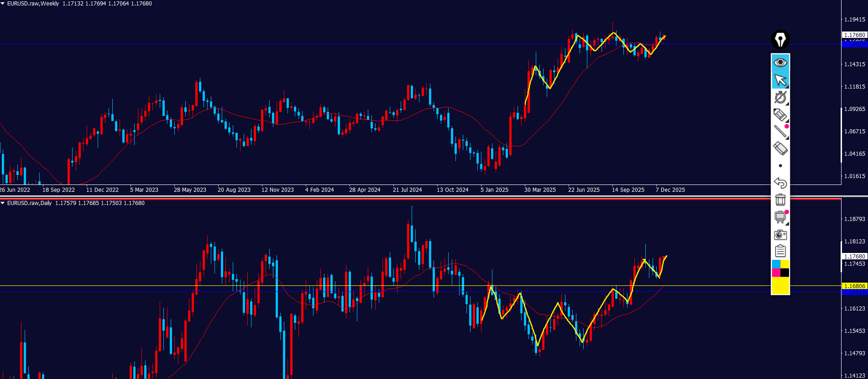Select the eraser tool

coord(780,148)
